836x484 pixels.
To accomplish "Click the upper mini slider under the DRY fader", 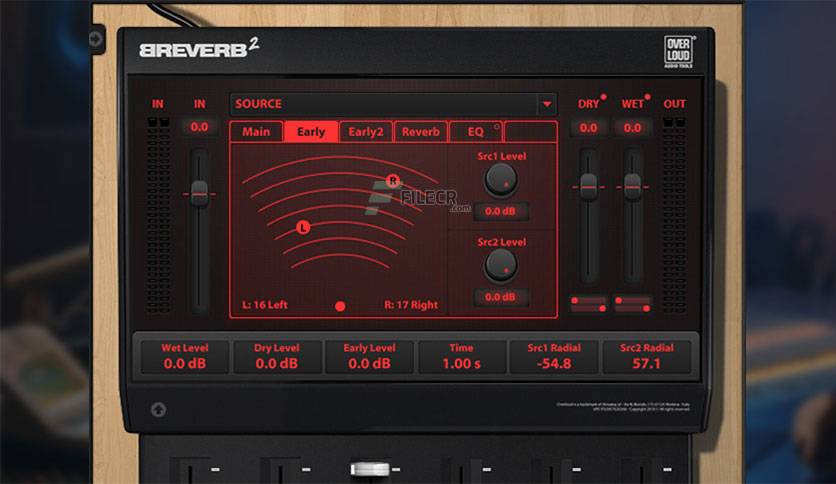I will coord(589,301).
